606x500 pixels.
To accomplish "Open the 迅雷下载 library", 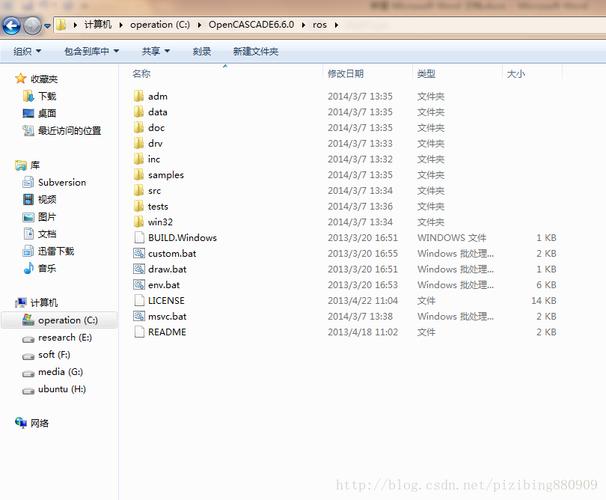I will pos(56,251).
